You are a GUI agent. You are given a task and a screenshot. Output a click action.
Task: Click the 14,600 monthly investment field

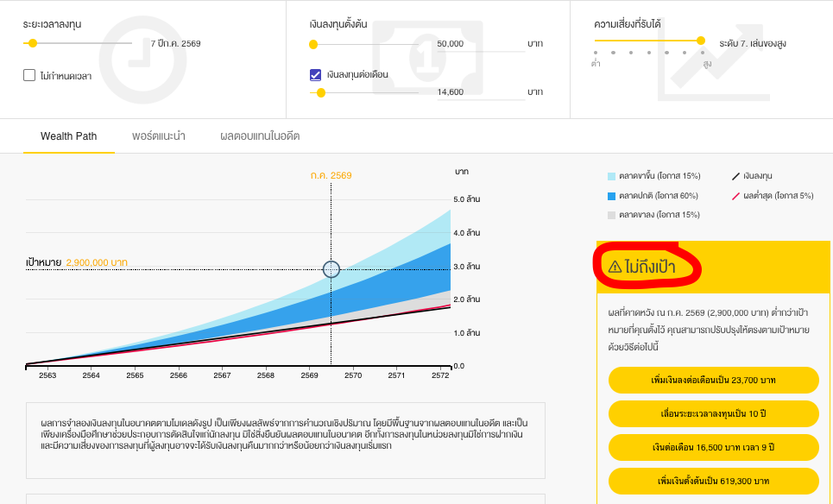pyautogui.click(x=480, y=91)
